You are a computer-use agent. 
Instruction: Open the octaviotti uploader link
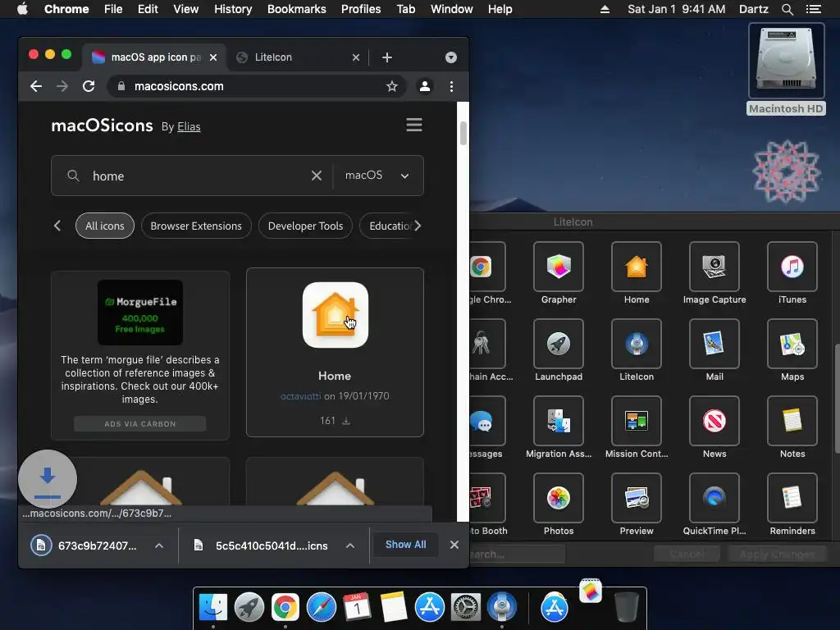point(300,396)
